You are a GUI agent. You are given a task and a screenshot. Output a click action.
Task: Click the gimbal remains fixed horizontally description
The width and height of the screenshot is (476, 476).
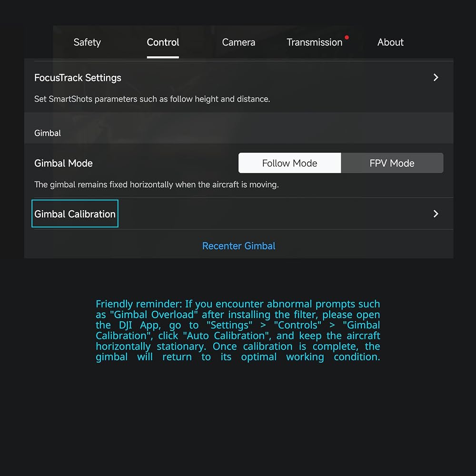(157, 185)
